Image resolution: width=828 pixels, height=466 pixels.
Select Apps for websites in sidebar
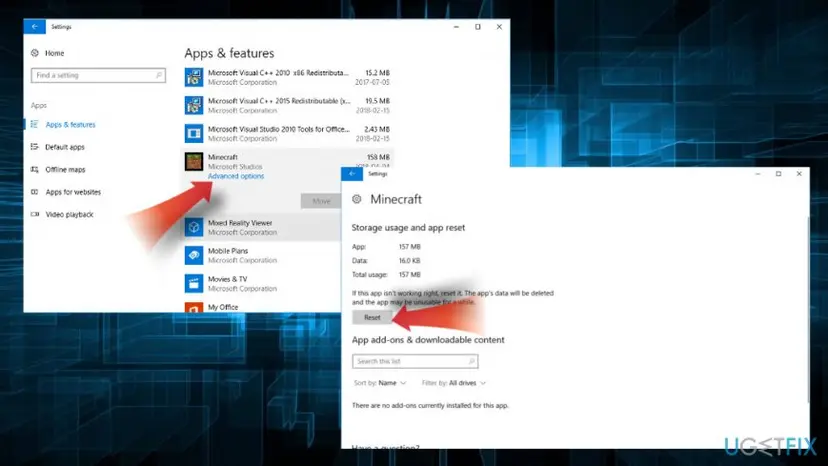click(73, 192)
